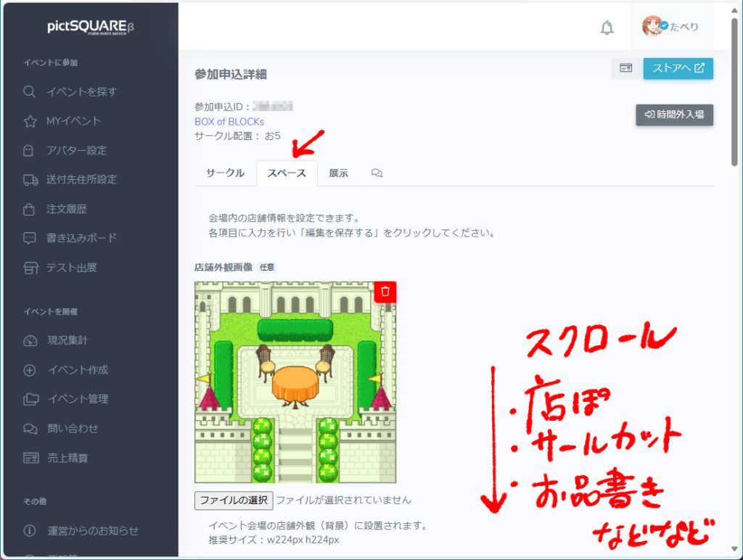Switch to the サークル tab
Image resolution: width=743 pixels, height=560 pixels.
tap(225, 173)
